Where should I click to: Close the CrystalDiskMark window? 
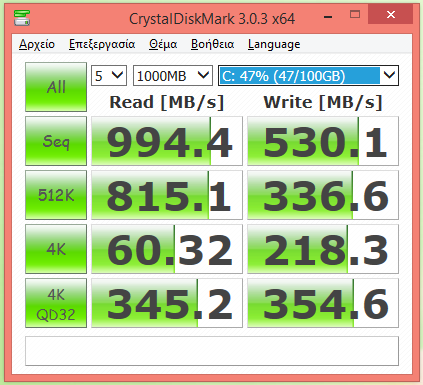pos(391,15)
